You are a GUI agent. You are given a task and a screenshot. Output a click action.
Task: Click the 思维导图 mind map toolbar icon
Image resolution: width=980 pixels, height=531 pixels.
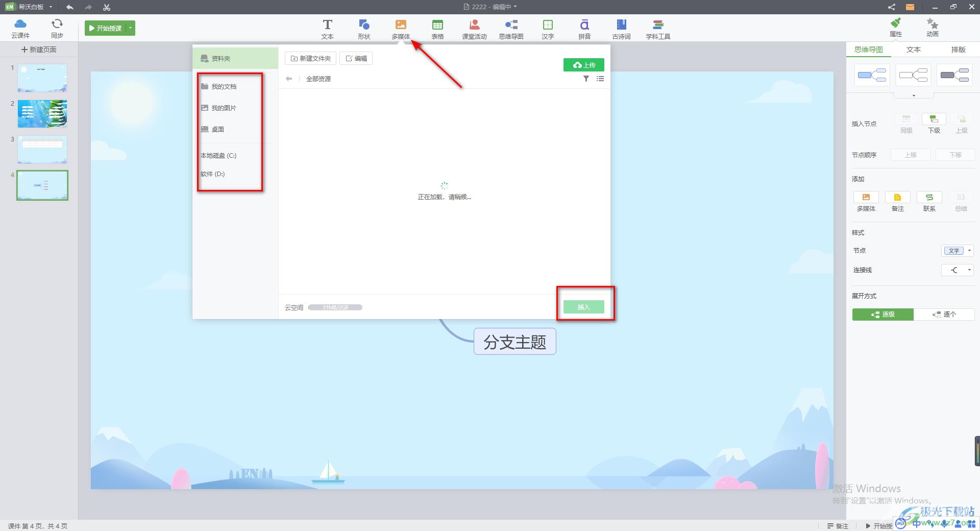pyautogui.click(x=511, y=29)
